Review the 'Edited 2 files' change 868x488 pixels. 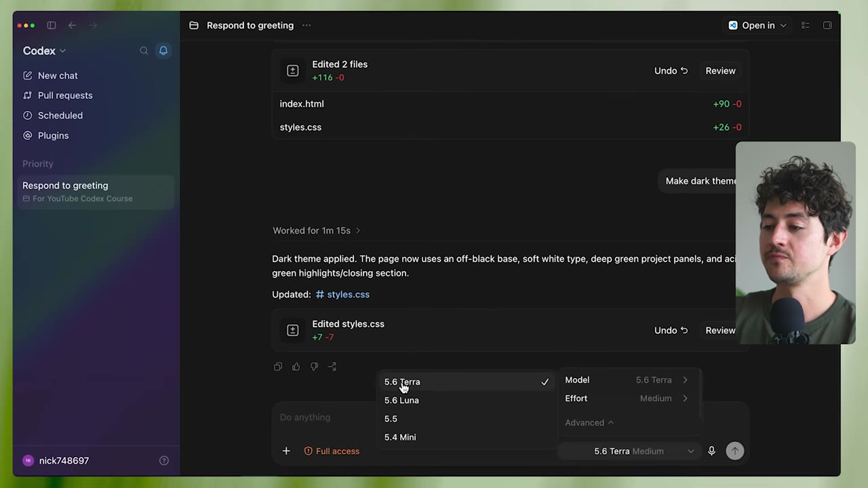(x=720, y=71)
